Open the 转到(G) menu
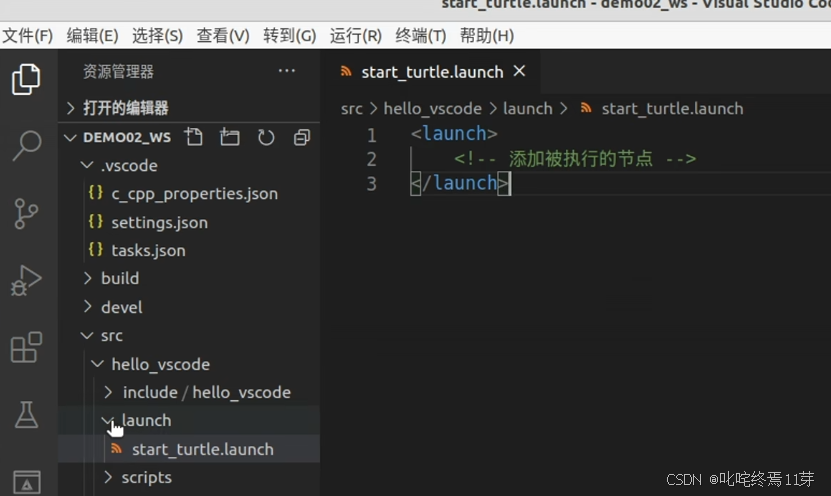This screenshot has height=496, width=831. click(x=289, y=36)
